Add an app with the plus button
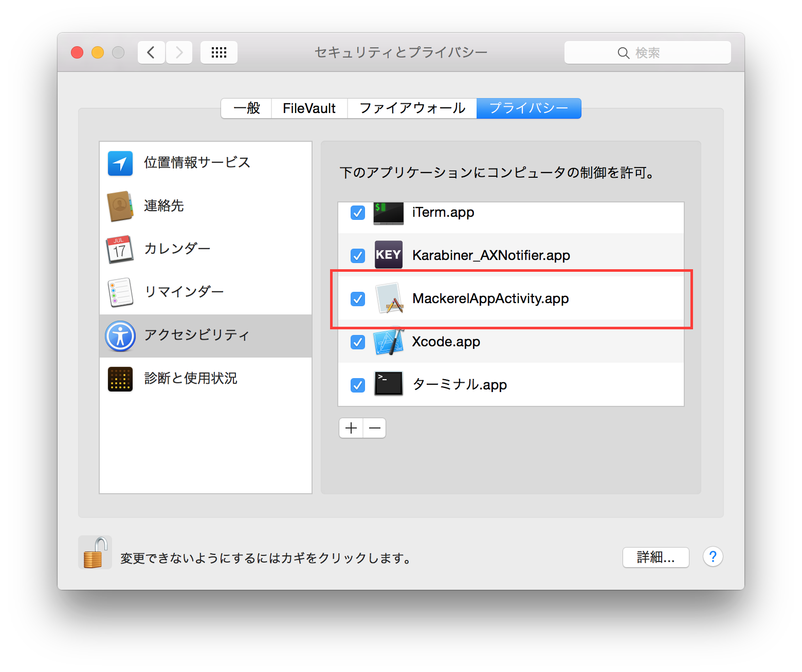 (351, 428)
